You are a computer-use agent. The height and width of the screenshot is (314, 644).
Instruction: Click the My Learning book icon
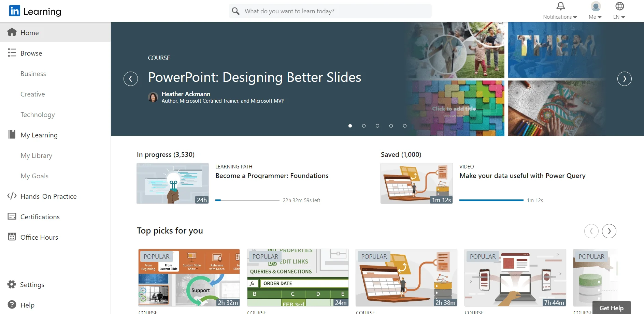click(x=12, y=134)
